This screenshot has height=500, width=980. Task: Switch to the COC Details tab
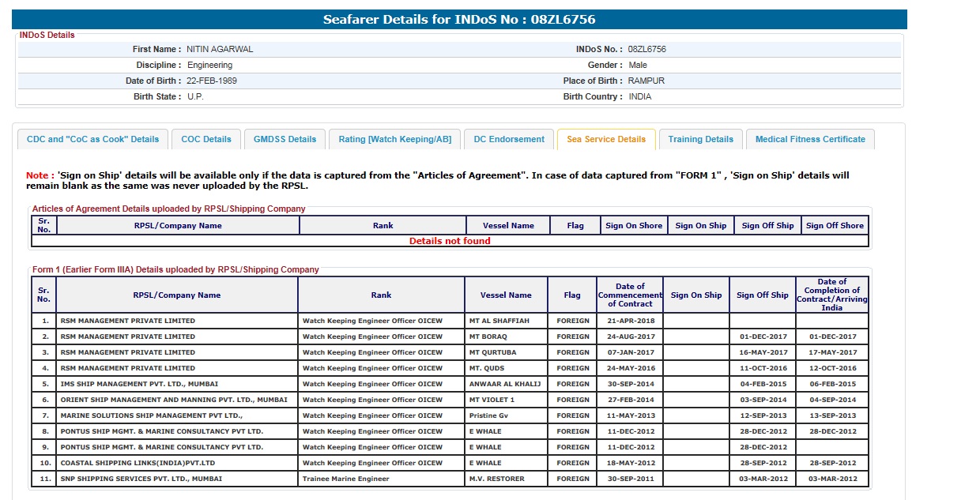[206, 139]
